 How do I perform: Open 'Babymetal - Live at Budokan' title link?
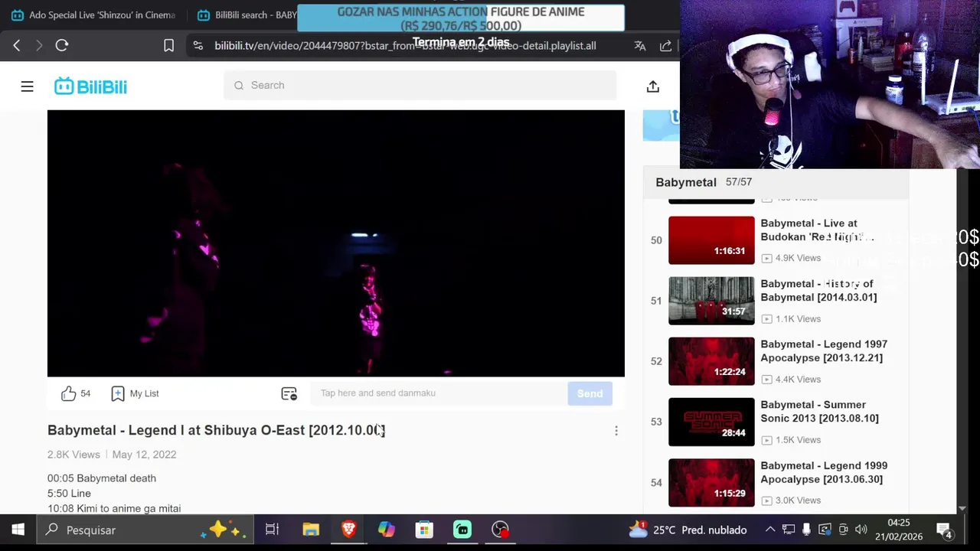tap(816, 230)
